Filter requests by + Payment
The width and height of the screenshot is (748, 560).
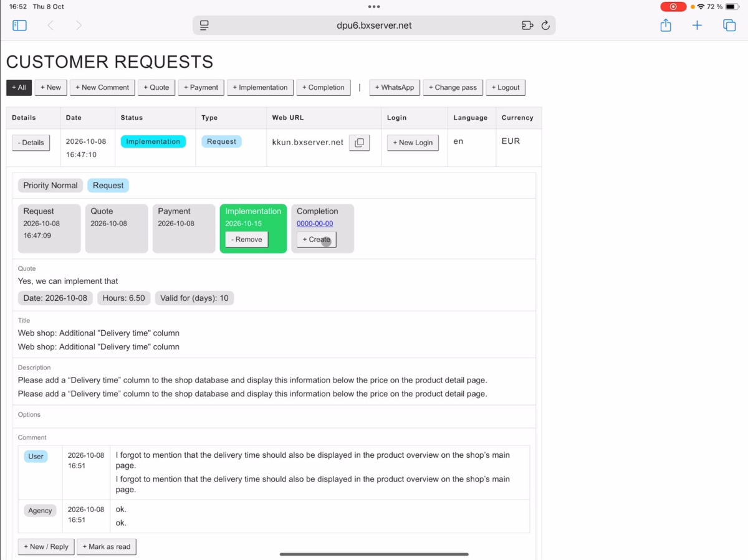201,87
